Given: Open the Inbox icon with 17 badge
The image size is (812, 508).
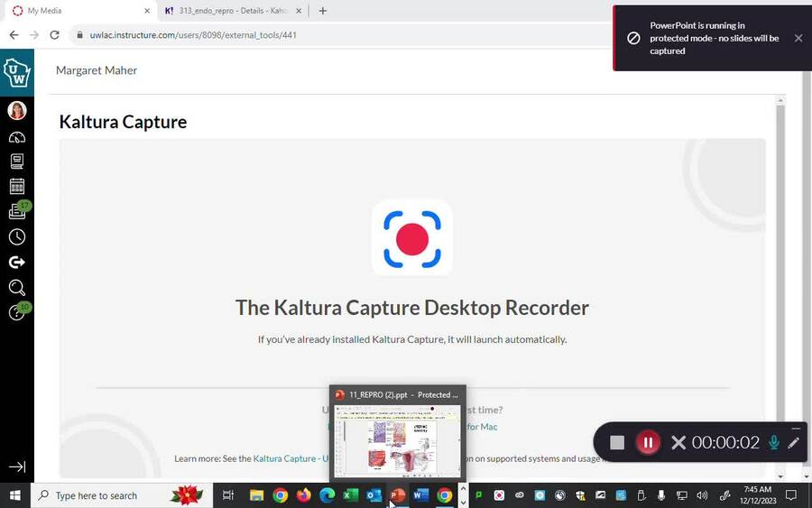Looking at the screenshot, I should 18,210.
